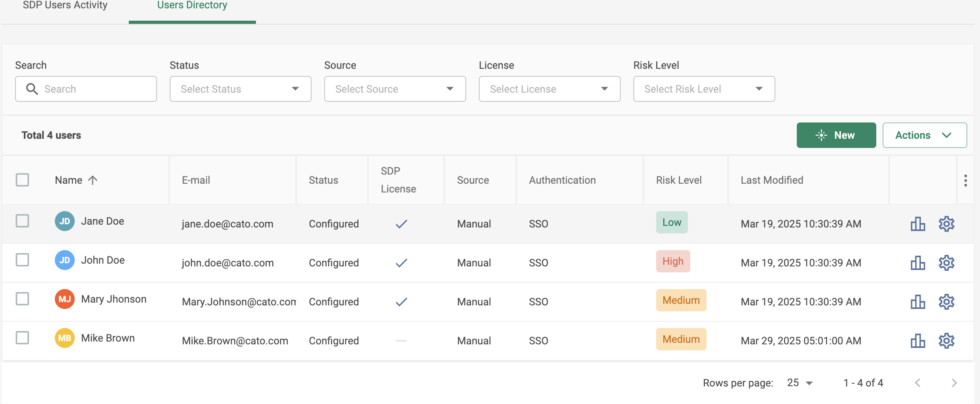Click the Name column sort arrow
Screen dimensions: 980x404
pos(93,180)
